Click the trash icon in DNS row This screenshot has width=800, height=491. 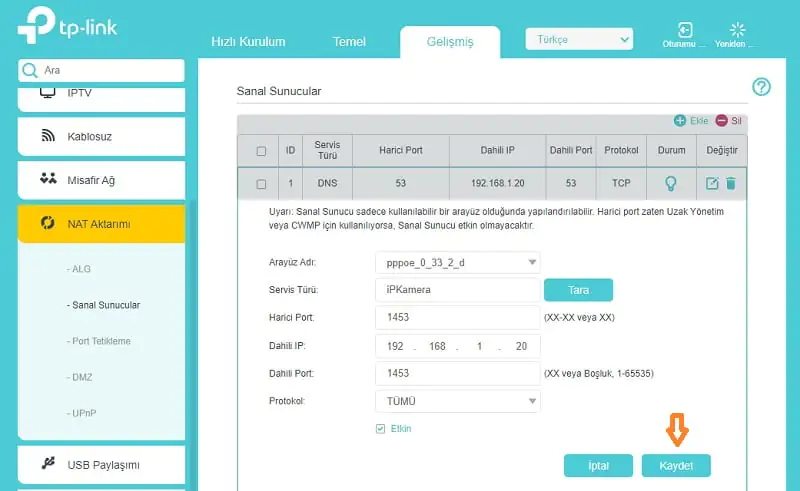click(x=731, y=184)
